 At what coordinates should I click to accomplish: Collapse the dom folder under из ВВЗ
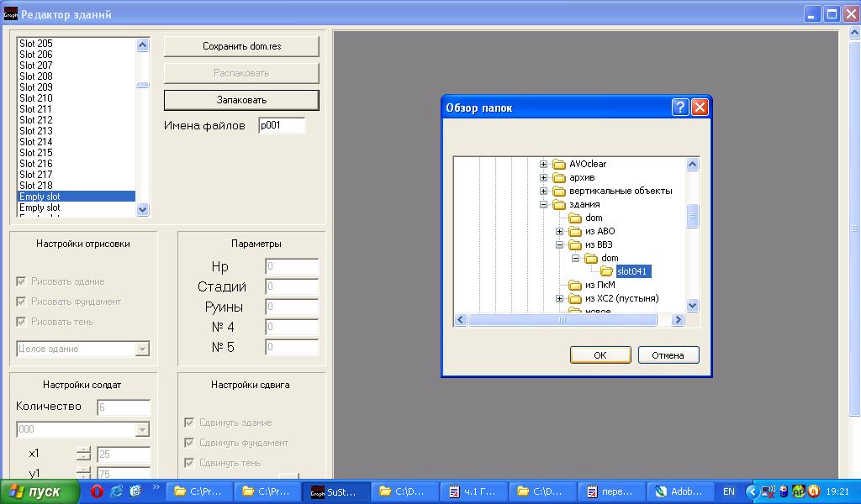575,259
